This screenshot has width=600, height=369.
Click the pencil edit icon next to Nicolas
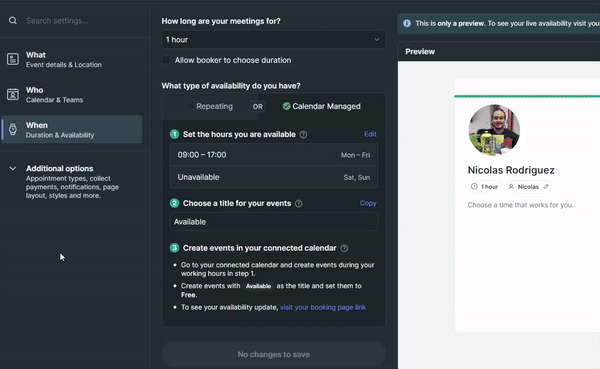(546, 186)
